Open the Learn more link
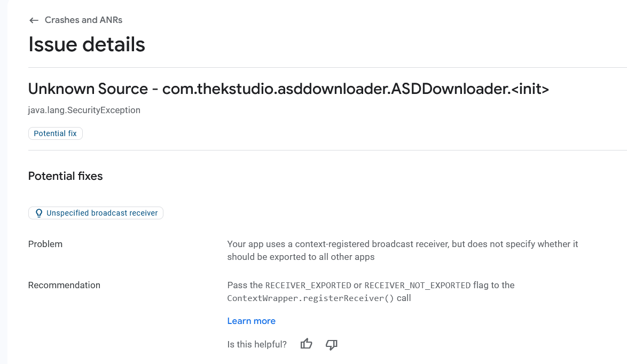This screenshot has width=627, height=364. [251, 321]
